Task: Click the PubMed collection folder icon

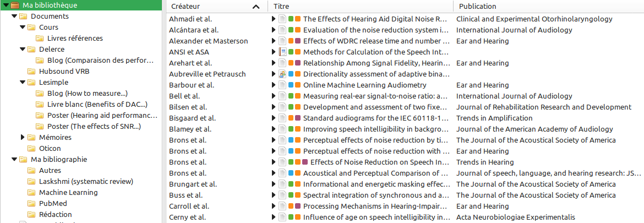Action: tap(31, 204)
